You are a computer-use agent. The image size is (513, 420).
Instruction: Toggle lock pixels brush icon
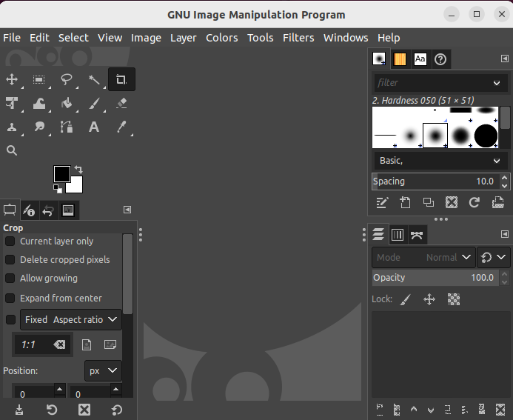click(406, 299)
